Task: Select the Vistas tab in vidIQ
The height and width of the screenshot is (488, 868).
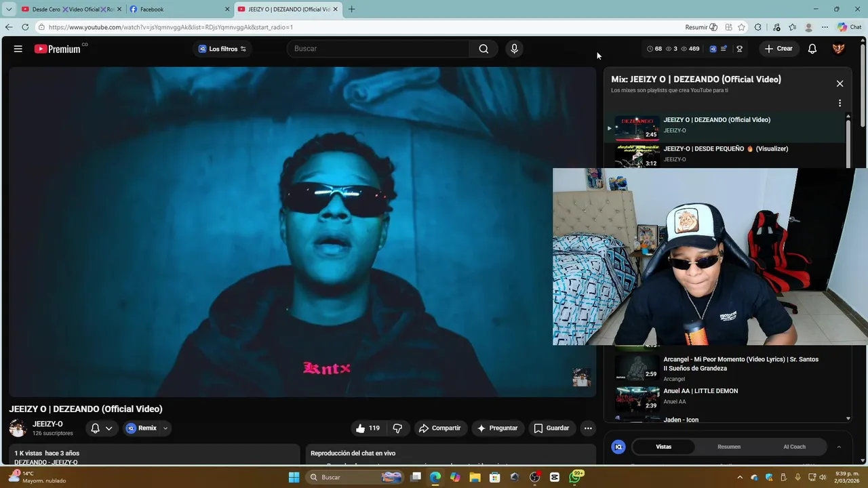Action: [x=663, y=447]
